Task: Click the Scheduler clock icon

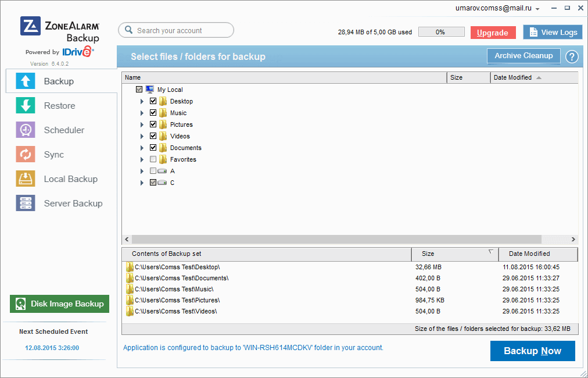Action: 26,130
